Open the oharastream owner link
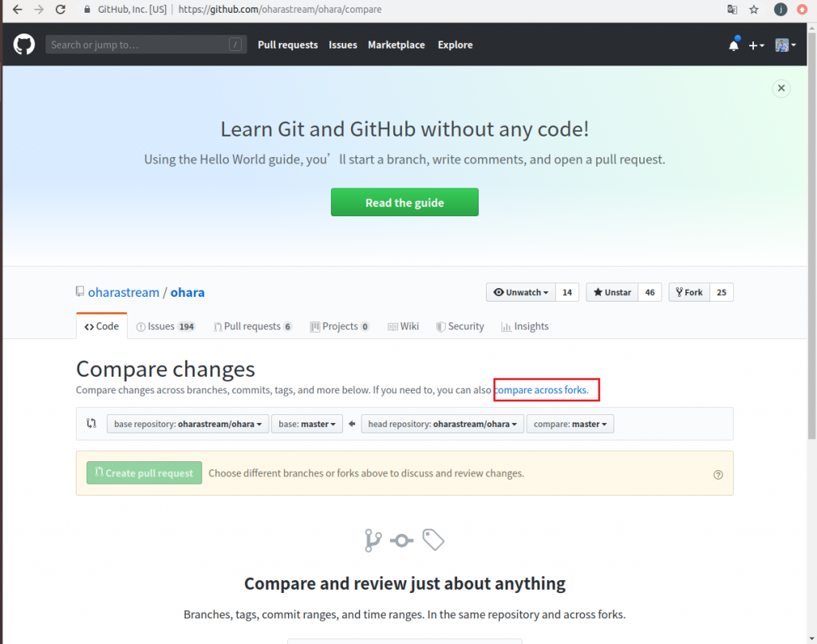Screen dimensions: 817x644 click(124, 292)
